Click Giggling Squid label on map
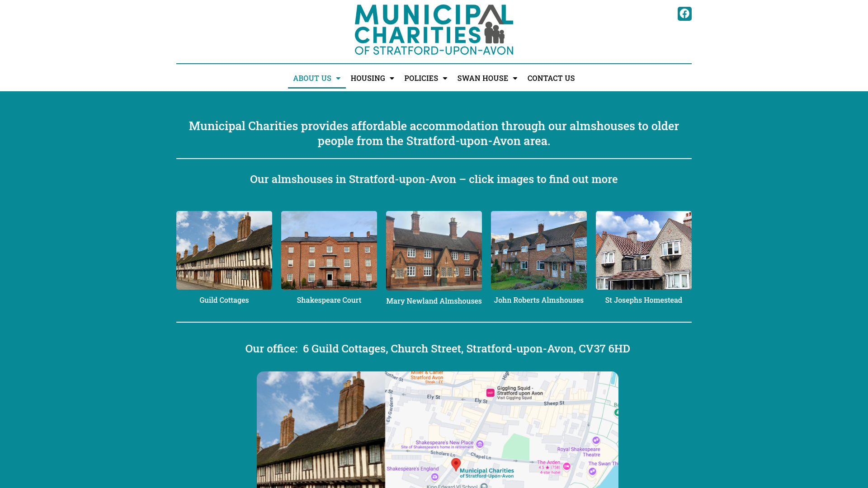 tap(520, 393)
